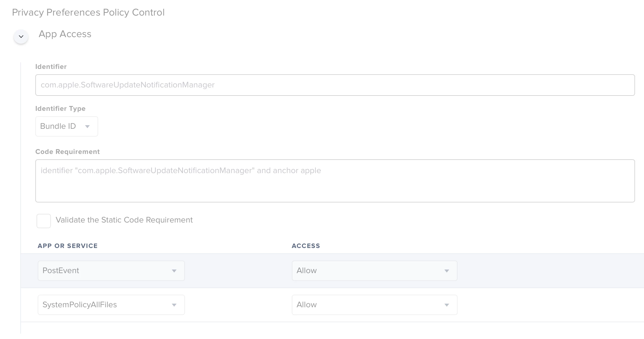Click the Privacy Preferences Policy Control title

coord(88,13)
